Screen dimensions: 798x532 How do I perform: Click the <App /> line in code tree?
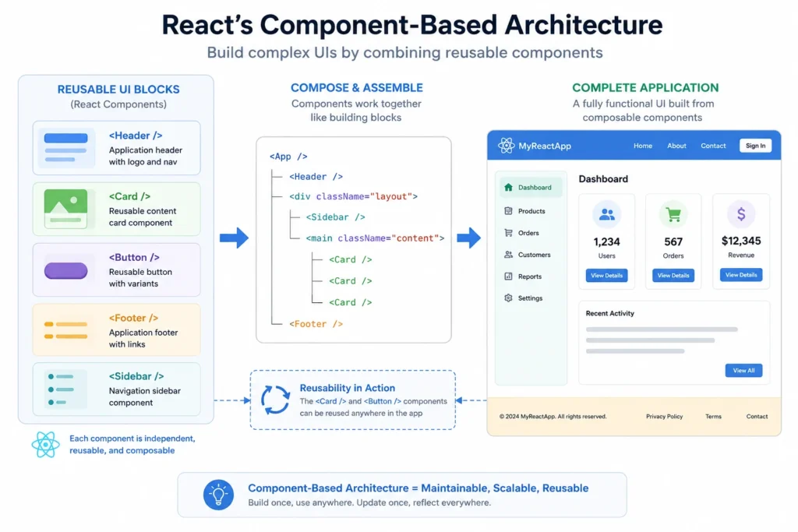coord(288,156)
